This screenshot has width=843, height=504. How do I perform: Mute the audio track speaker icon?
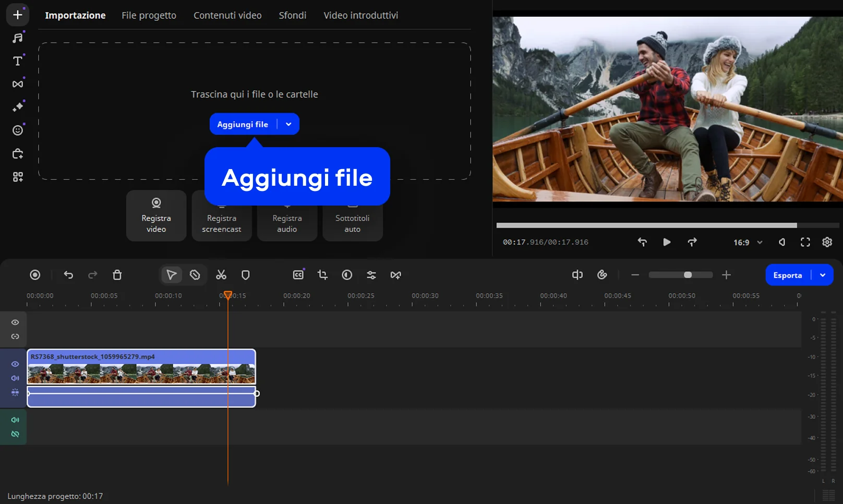[15, 420]
